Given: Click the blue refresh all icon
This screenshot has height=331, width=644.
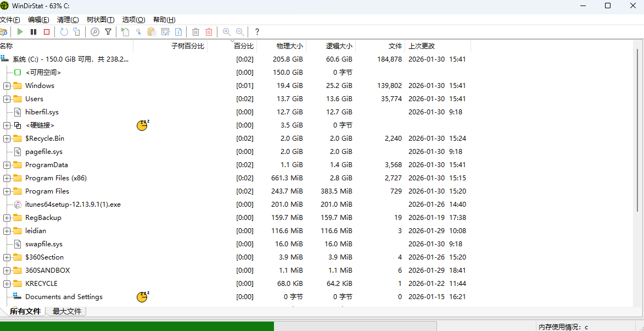Looking at the screenshot, I should [x=64, y=32].
